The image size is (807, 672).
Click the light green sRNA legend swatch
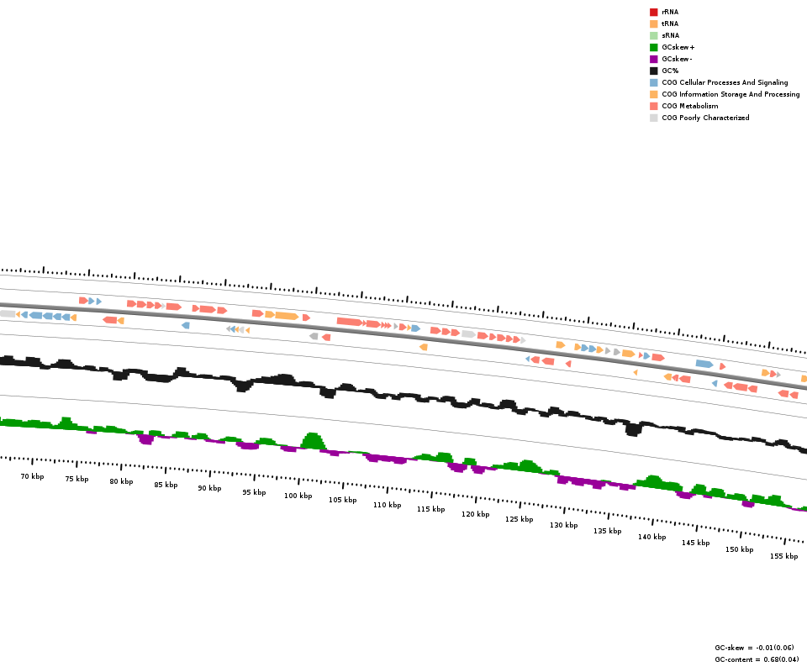click(653, 35)
